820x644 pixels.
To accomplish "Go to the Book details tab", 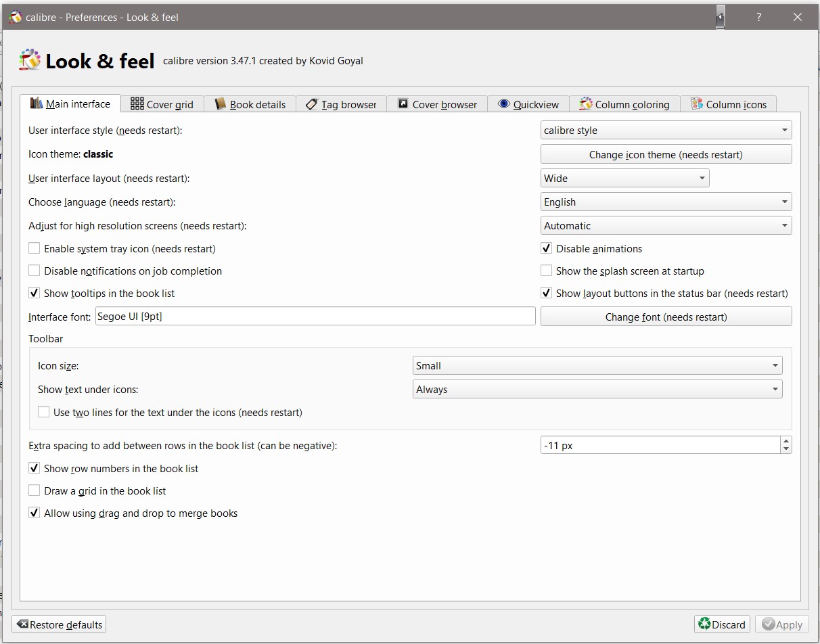I will pos(250,104).
